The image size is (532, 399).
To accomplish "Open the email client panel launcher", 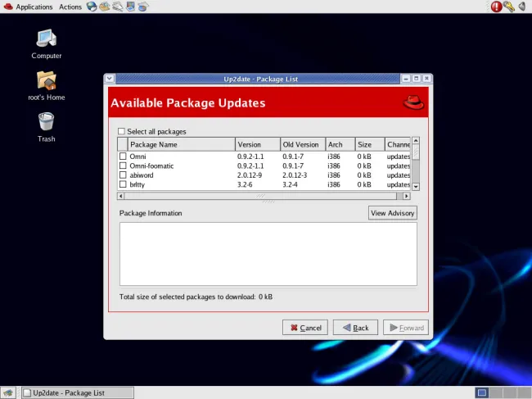I will click(105, 7).
